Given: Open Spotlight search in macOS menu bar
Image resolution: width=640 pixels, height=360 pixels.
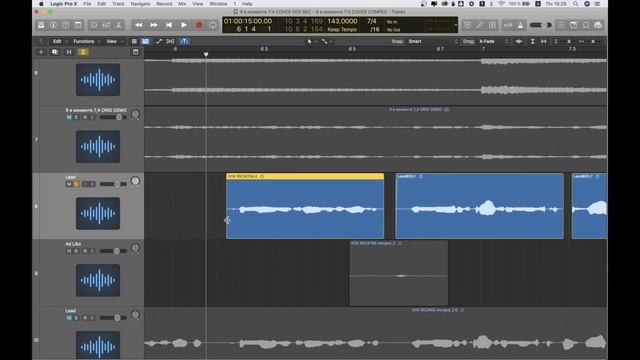Looking at the screenshot, I should point(576,4).
